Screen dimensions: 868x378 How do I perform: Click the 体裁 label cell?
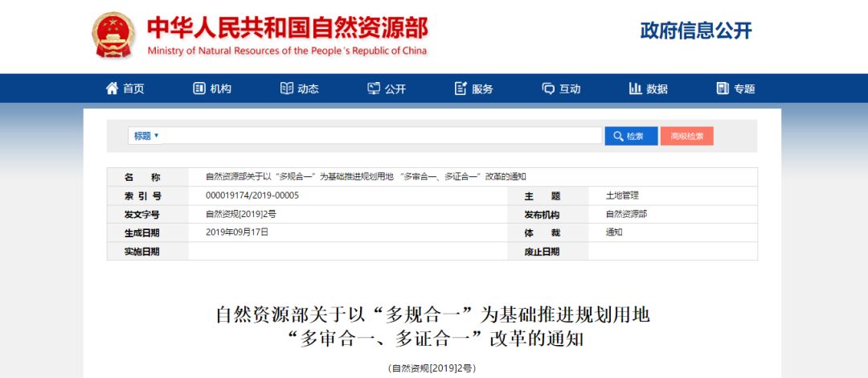coord(548,232)
